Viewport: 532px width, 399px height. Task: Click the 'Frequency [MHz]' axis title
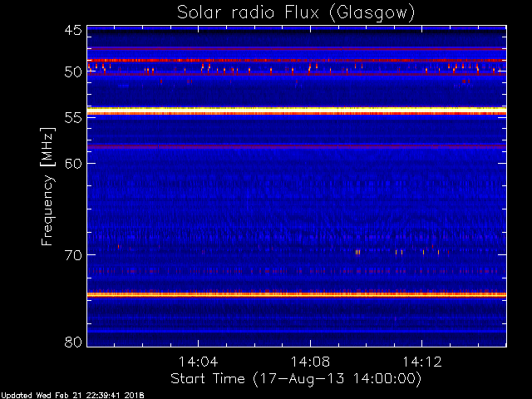click(x=47, y=186)
